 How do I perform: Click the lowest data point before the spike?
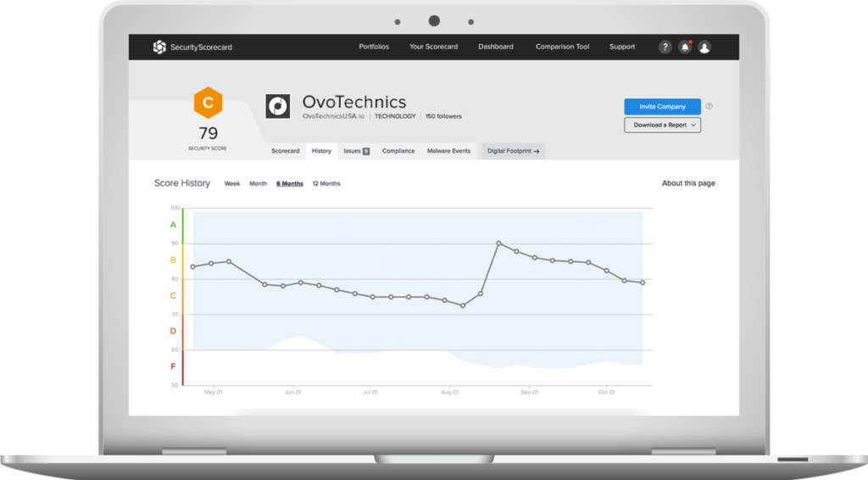tap(463, 305)
